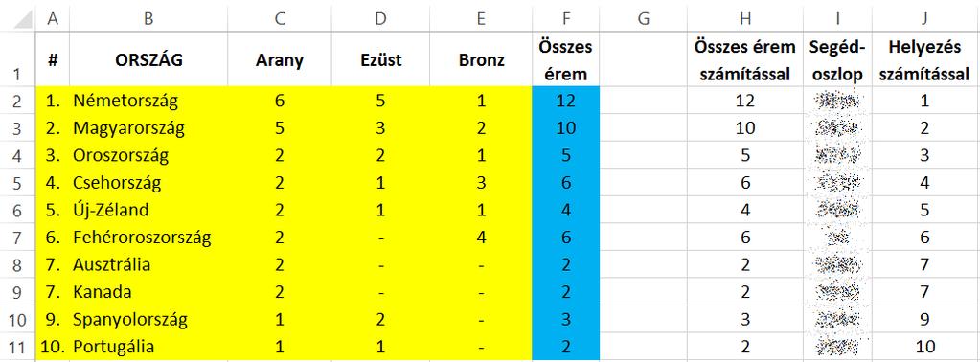
Task: Click the select-all corner triangle
Action: (x=18, y=19)
